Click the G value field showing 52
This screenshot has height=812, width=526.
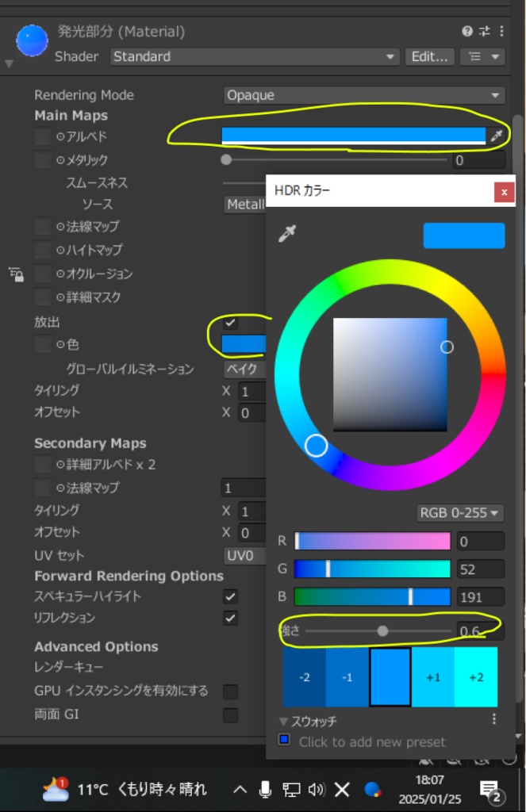coord(481,569)
